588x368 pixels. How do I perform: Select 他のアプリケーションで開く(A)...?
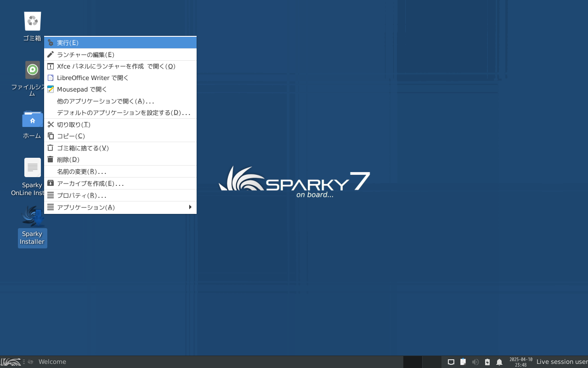(x=120, y=101)
